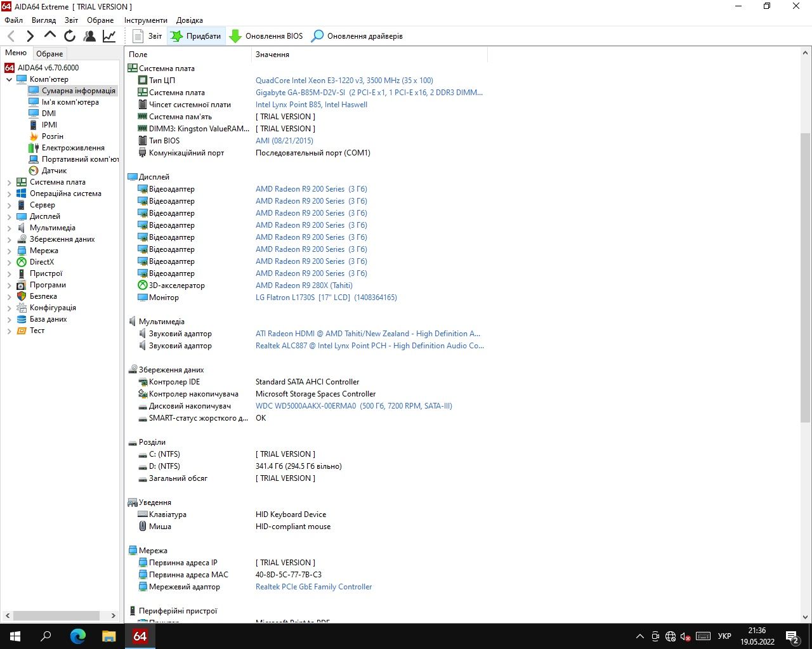The width and height of the screenshot is (812, 649).
Task: Click the tree panel horizontal scrollbar
Action: [x=56, y=615]
